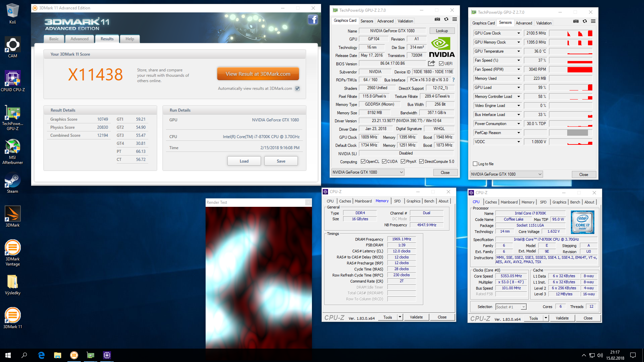644x362 pixels.
Task: Open the Výsledky folder on desktop
Action: (12, 284)
